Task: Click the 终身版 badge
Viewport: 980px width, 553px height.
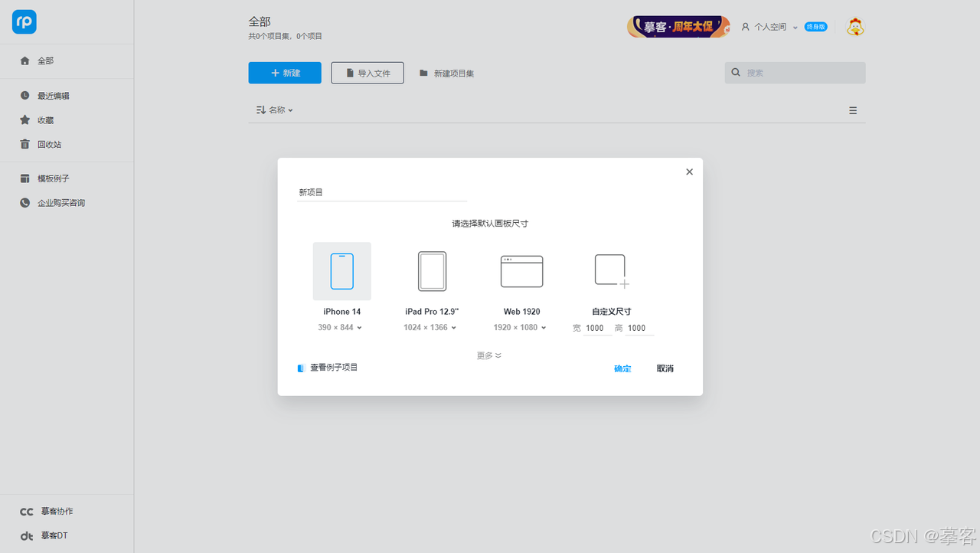Action: tap(815, 27)
